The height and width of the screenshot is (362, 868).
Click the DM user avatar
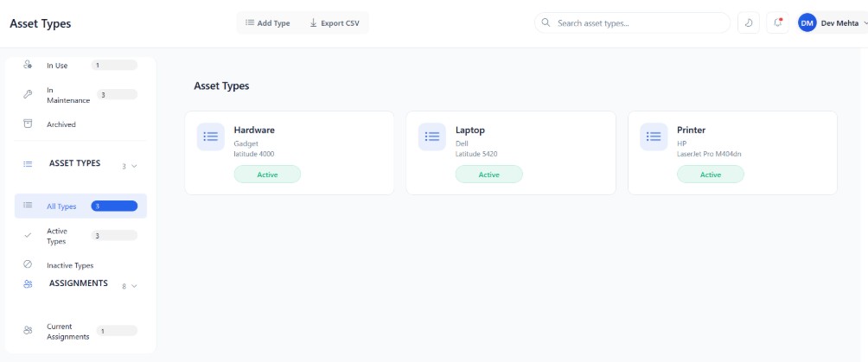coord(807,23)
